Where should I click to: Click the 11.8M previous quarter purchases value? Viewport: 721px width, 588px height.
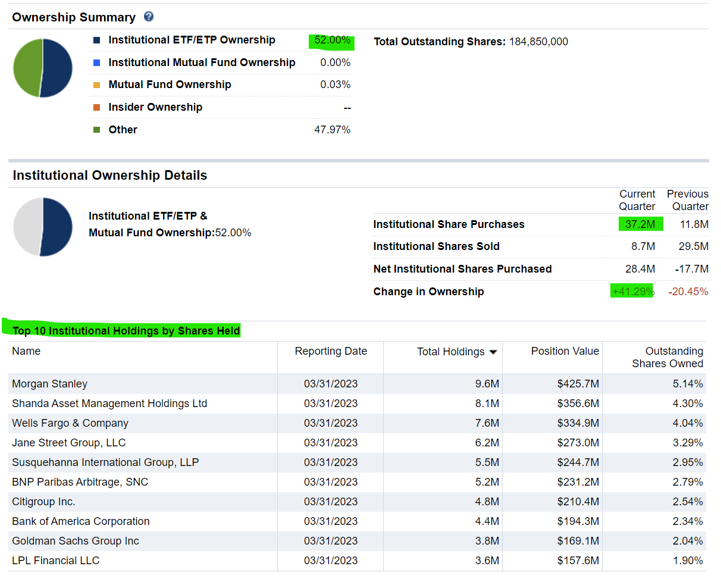pos(694,224)
